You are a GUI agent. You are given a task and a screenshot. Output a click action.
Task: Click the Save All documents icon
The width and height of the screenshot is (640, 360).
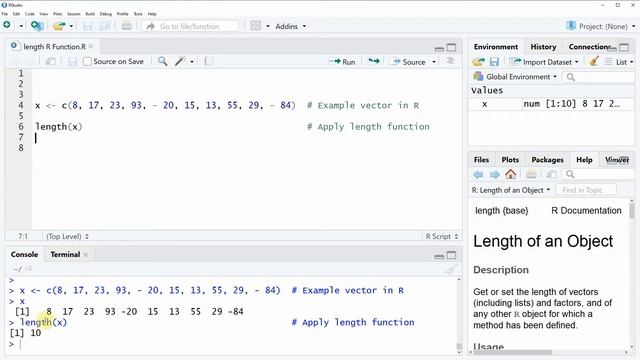(x=105, y=26)
